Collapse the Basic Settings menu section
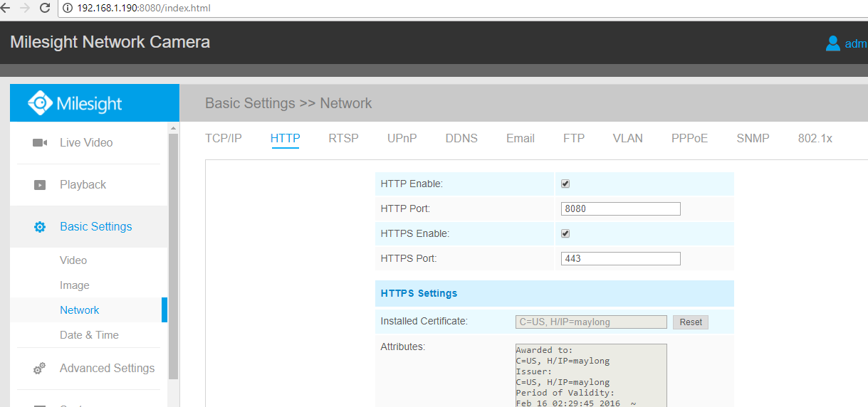The image size is (868, 407). point(95,227)
